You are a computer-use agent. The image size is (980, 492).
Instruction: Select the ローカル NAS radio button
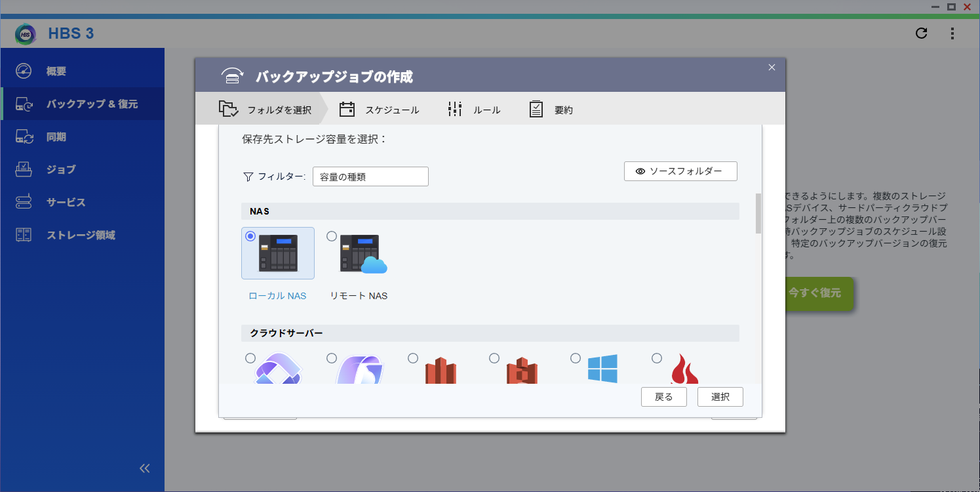(x=250, y=236)
